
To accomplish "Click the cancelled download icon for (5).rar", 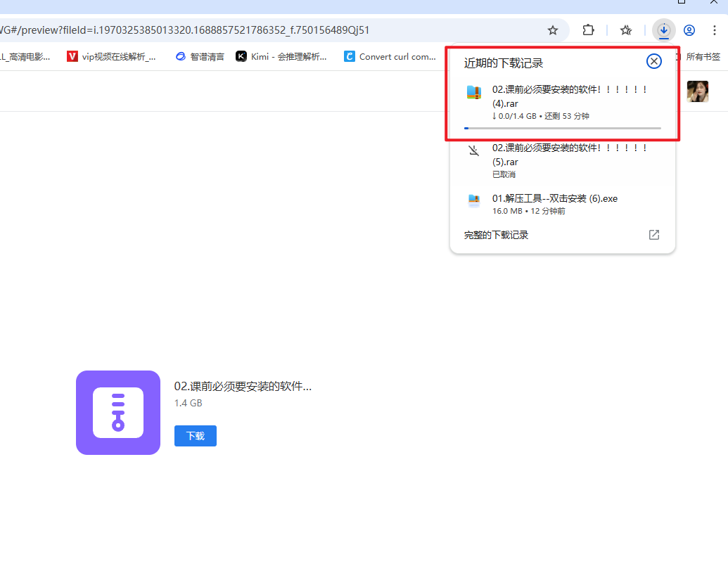I will point(473,150).
